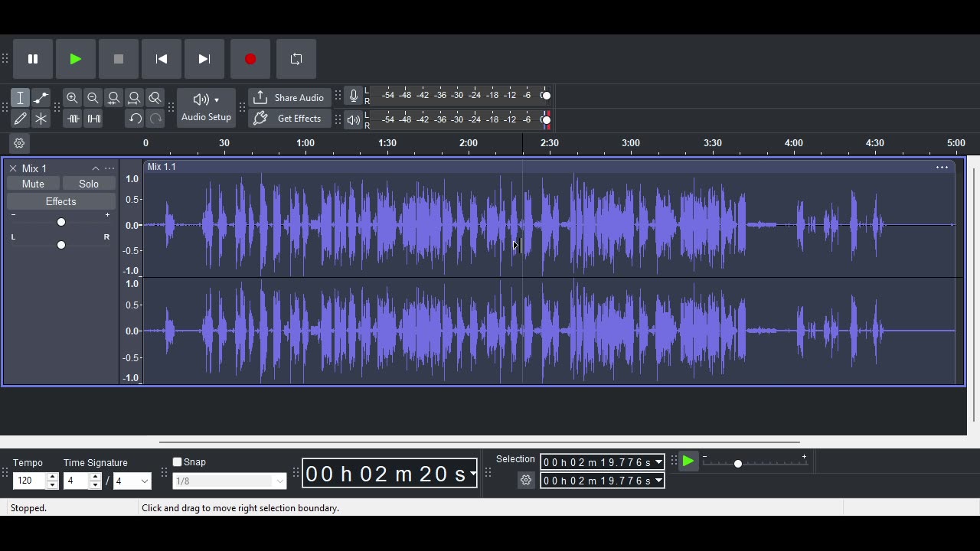
Task: Click the Undo arrow icon
Action: click(135, 119)
